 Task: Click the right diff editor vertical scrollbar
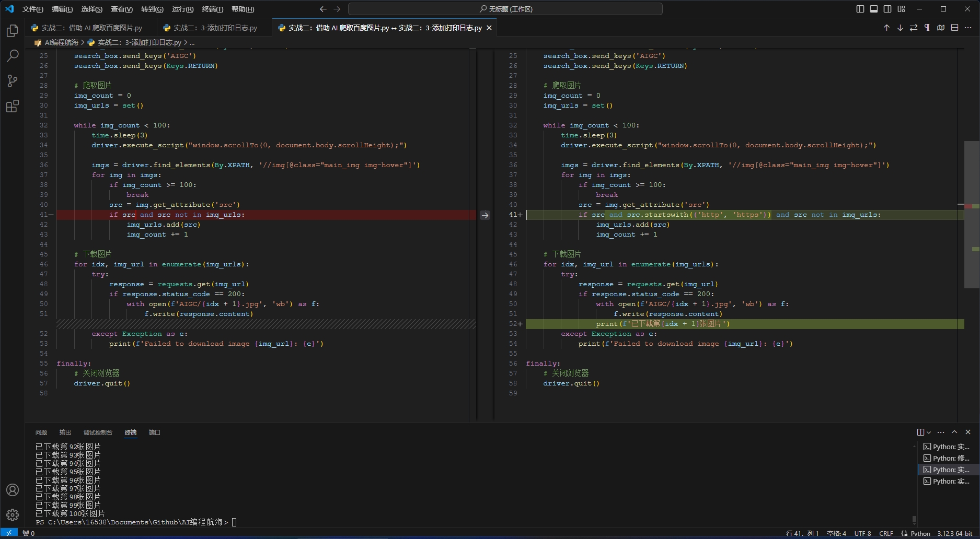coord(972,215)
